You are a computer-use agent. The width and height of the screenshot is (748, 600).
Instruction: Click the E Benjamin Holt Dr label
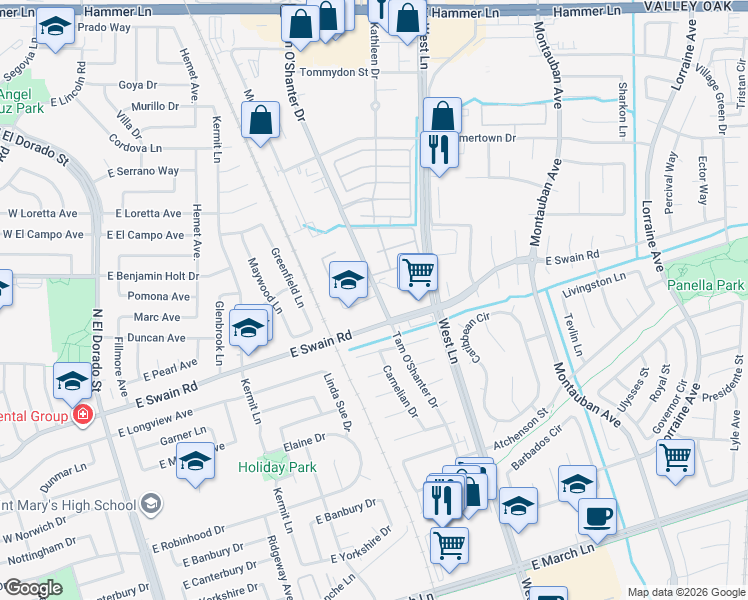click(153, 276)
